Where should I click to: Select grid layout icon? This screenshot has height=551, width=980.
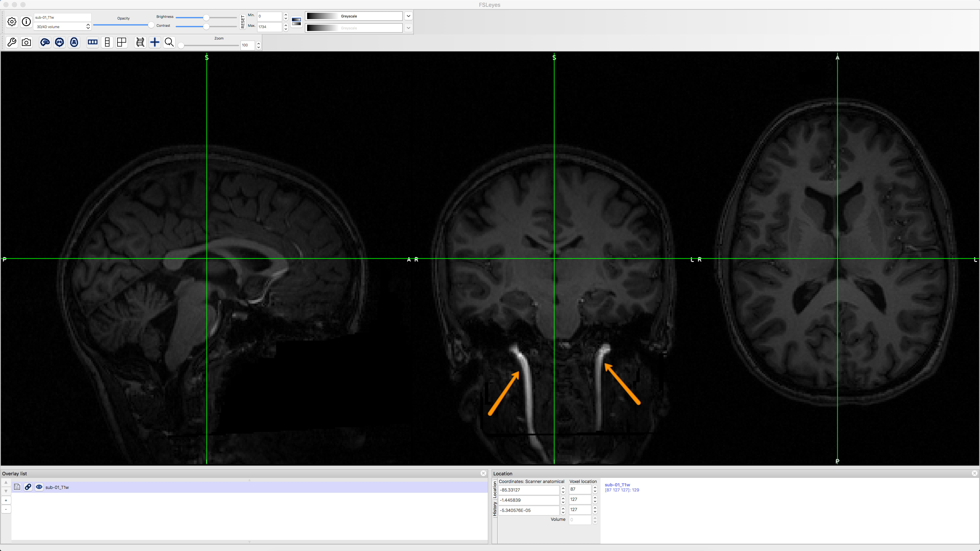coord(122,42)
